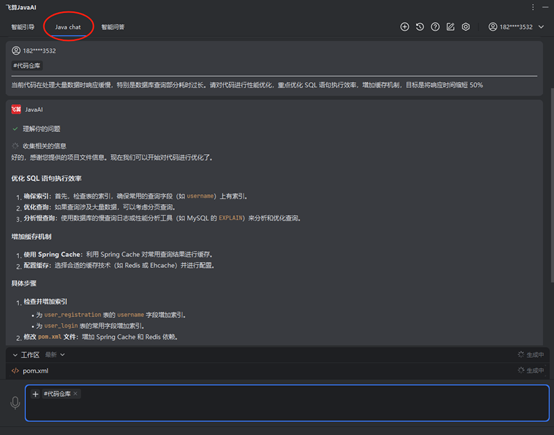Collapse the 工作区 panel chevron

15,355
